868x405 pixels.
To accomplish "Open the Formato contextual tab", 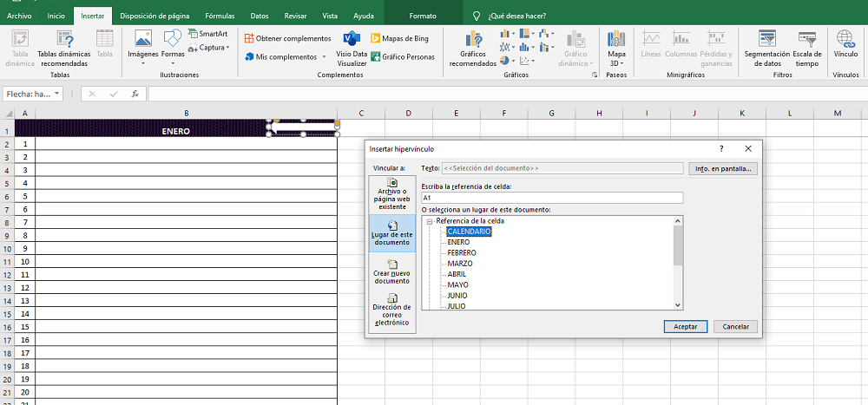I will pyautogui.click(x=423, y=16).
